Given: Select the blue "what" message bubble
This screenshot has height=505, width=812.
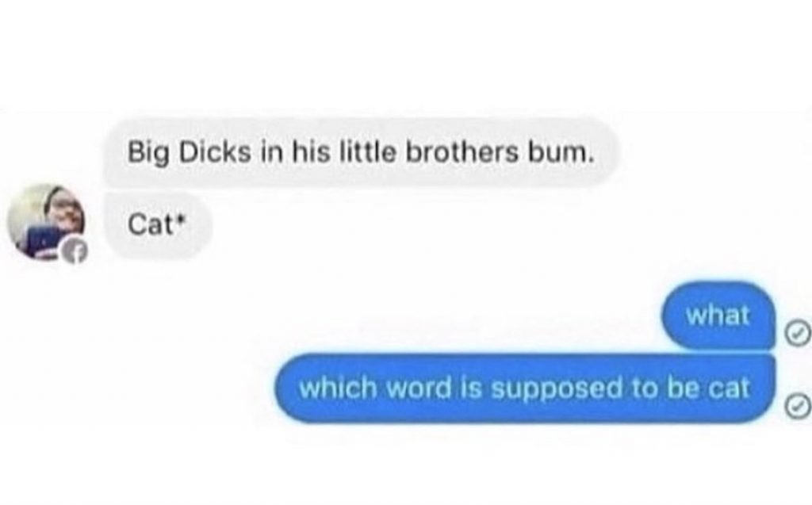Looking at the screenshot, I should click(718, 315).
